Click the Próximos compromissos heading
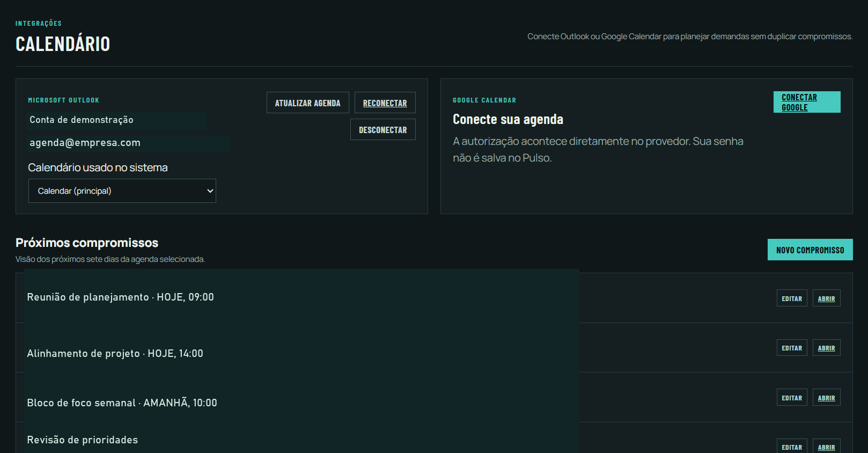 [x=87, y=243]
